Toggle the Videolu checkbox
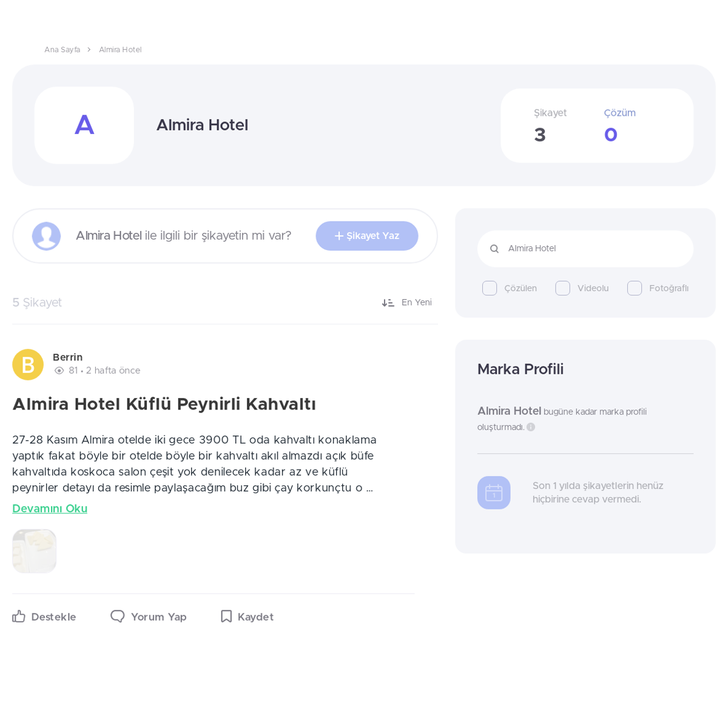 click(562, 288)
